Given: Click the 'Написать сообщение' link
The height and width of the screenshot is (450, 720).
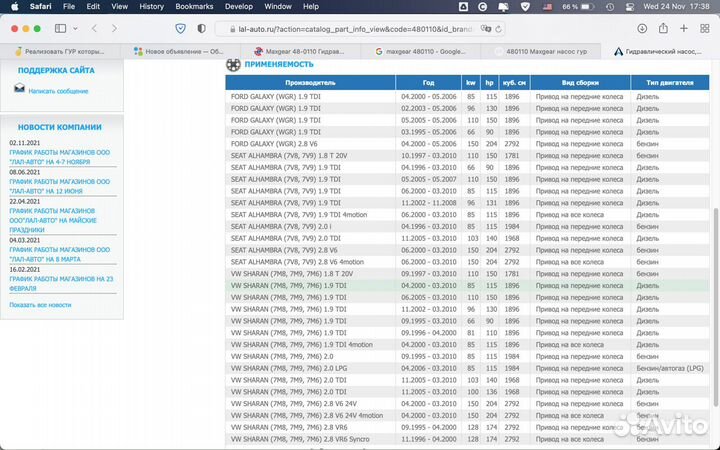Looking at the screenshot, I should coord(57,91).
